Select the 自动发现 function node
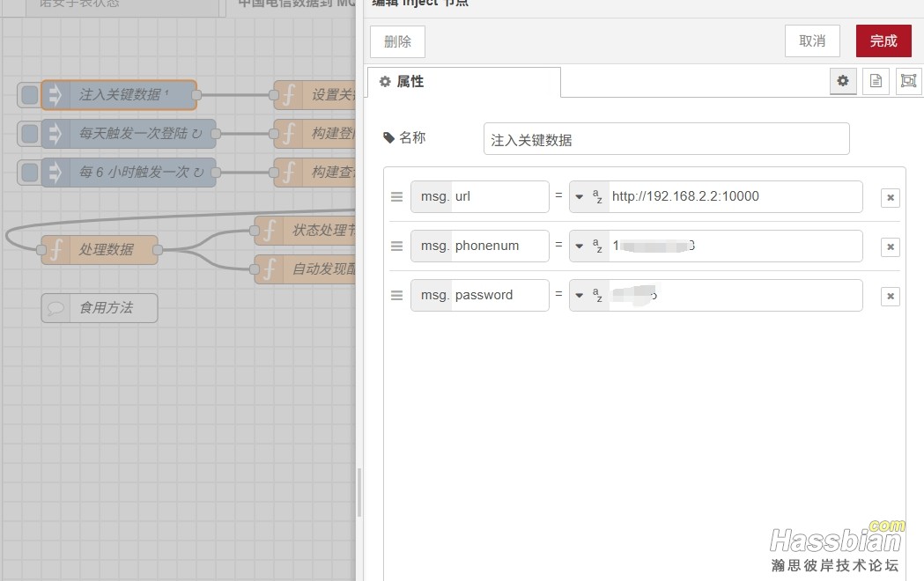 click(305, 269)
